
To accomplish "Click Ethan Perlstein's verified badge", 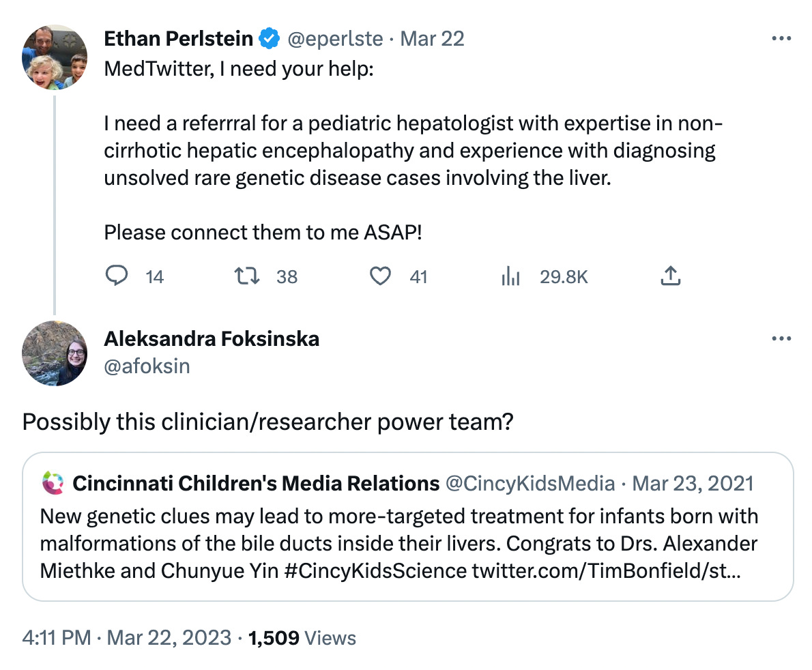I will (270, 39).
